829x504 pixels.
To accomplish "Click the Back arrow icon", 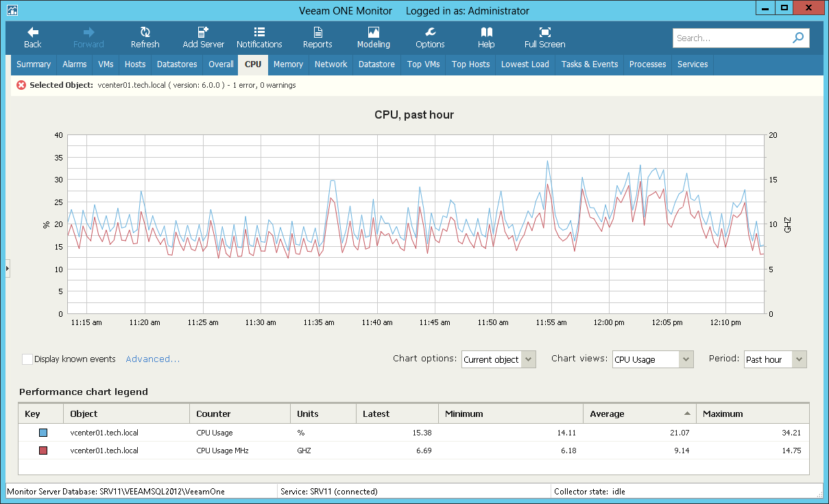I will [32, 32].
